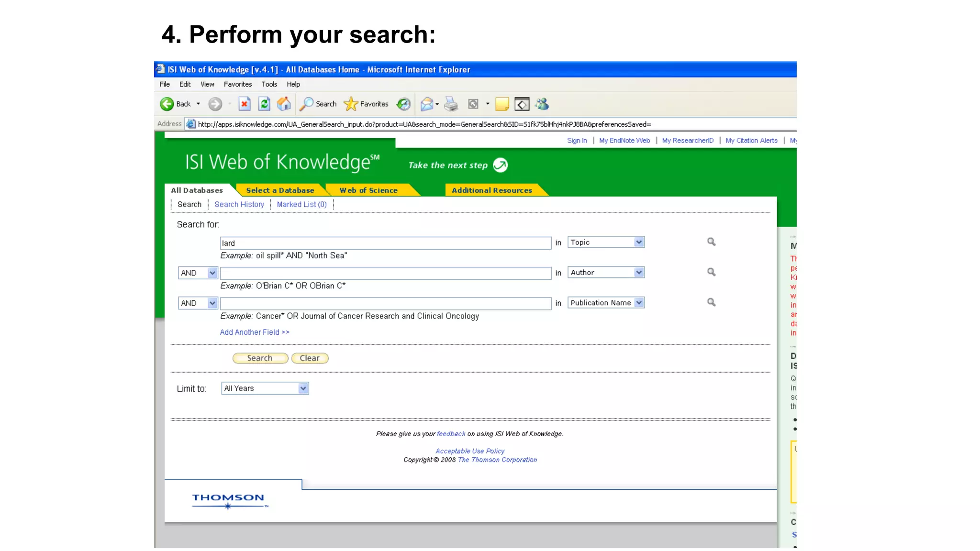Open the Acceptable Use Policy link
Screen dimensions: 980x551
[x=470, y=451]
